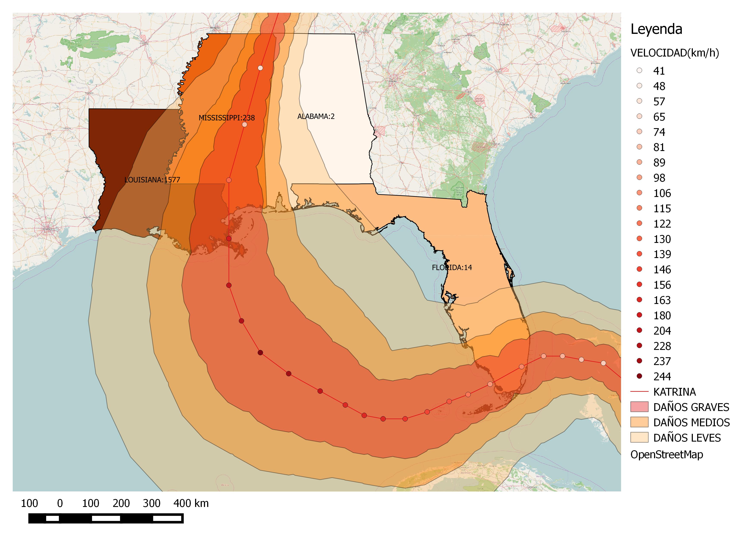Click the 41 km/h legend circle
This screenshot has height=535, width=756.
click(x=639, y=71)
